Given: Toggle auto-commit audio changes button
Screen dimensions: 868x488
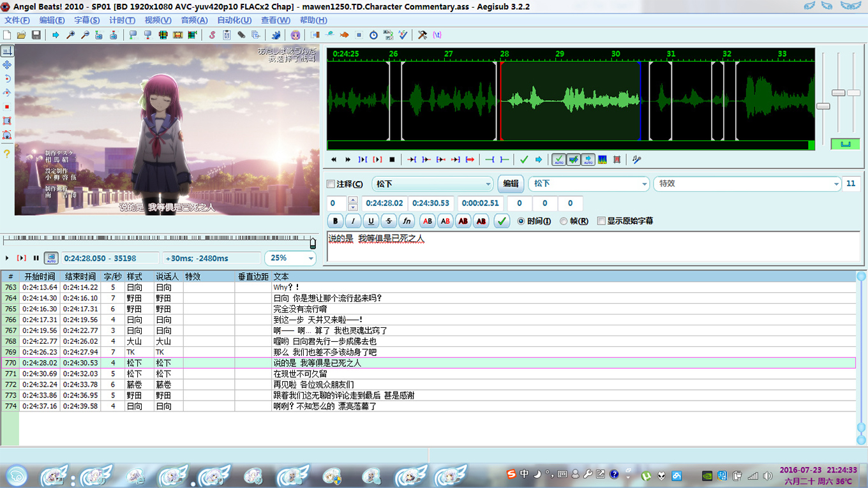Looking at the screenshot, I should 558,159.
